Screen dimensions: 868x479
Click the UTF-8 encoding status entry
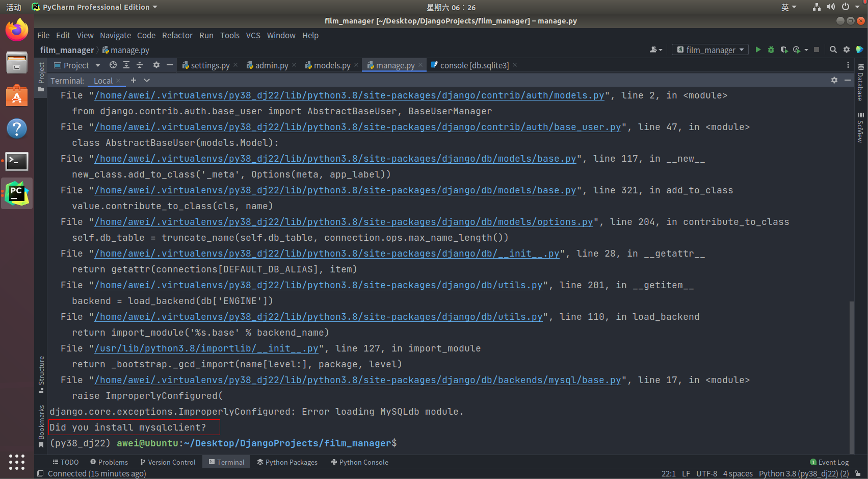point(706,473)
